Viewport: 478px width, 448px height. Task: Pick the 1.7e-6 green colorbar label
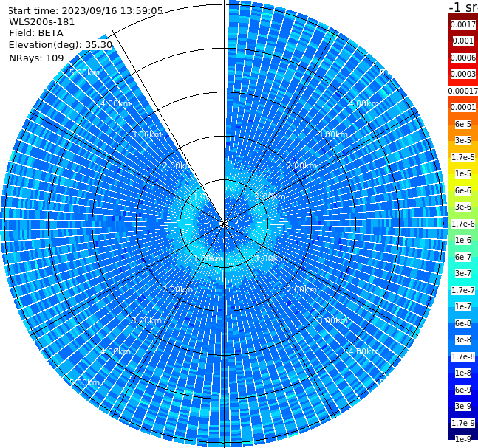[x=463, y=224]
